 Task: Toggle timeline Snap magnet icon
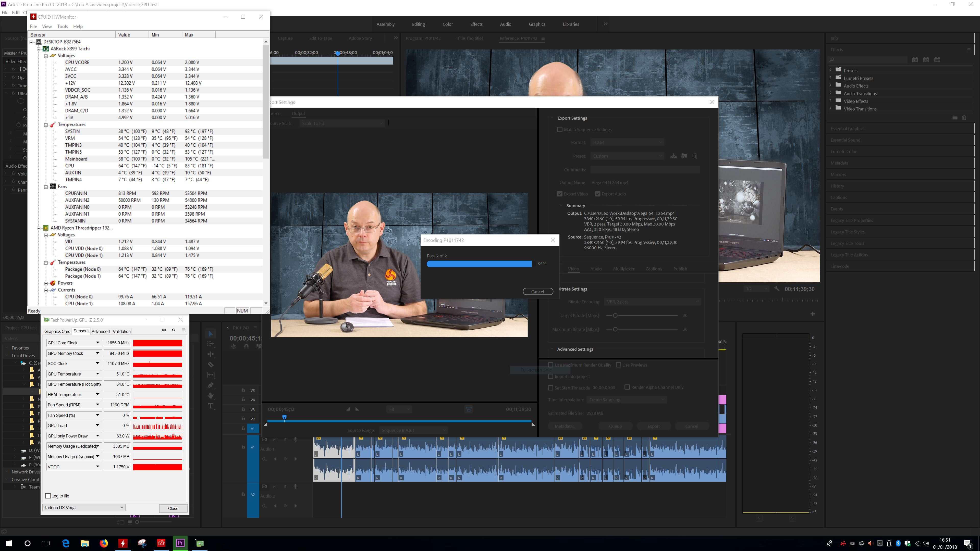tap(247, 346)
